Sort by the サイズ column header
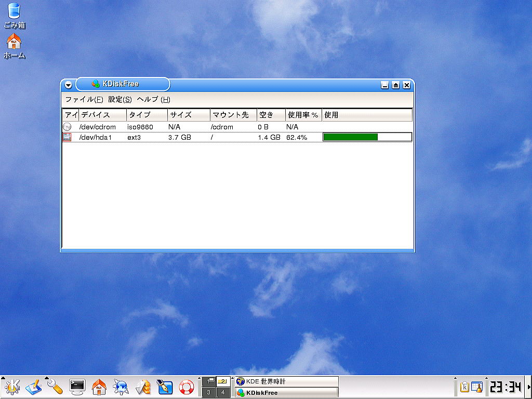532x399 pixels. click(189, 115)
